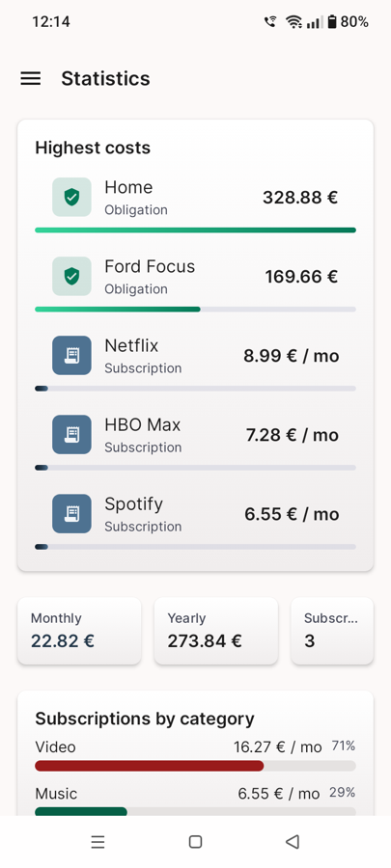This screenshot has width=391, height=868.
Task: Open Android recent apps button
Action: (x=98, y=842)
